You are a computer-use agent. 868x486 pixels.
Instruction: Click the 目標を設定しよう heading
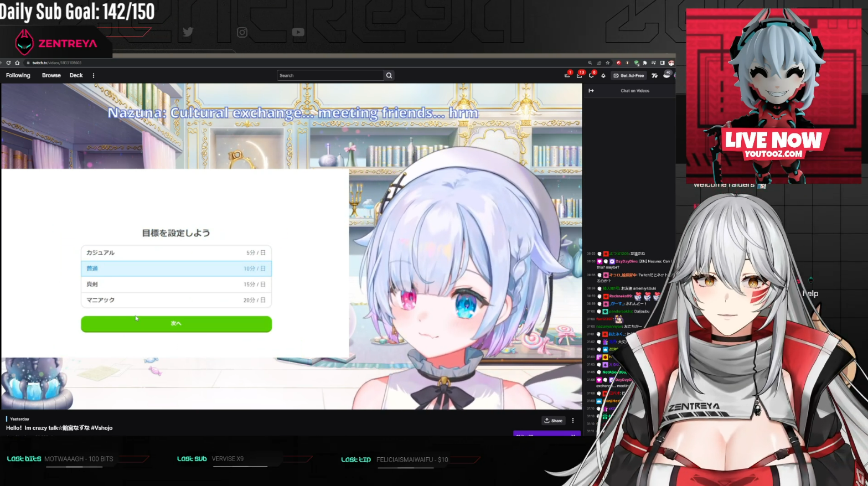pos(176,233)
